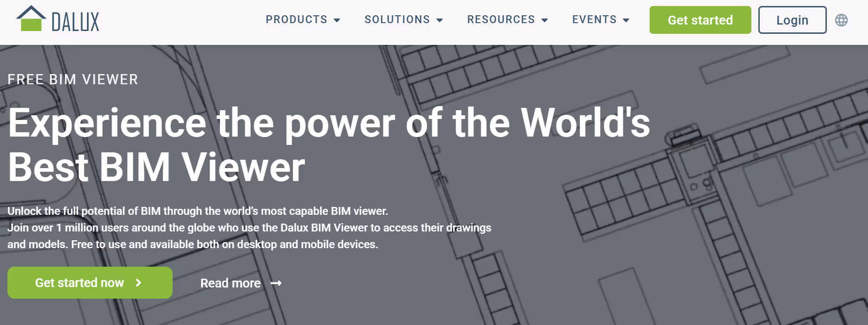The image size is (868, 325).
Task: Click the headline text Best BIM Viewer
Action: (156, 167)
